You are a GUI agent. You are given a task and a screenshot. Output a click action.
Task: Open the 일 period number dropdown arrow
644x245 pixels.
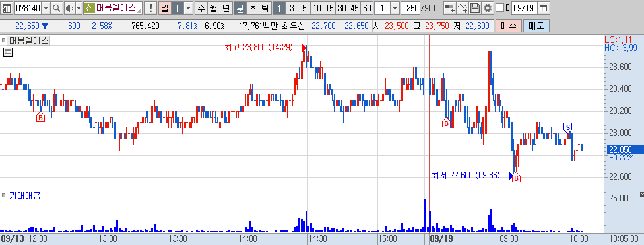[x=188, y=7]
